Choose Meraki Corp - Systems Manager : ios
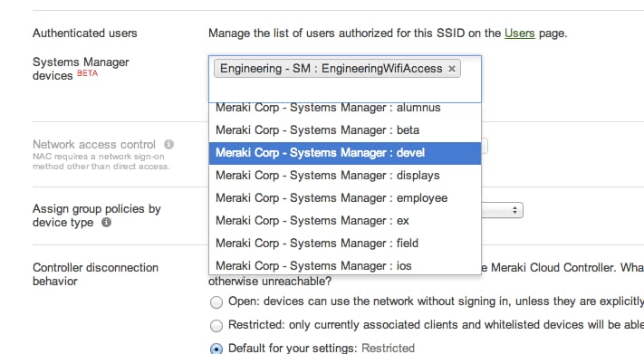The image size is (644, 354). 345,265
